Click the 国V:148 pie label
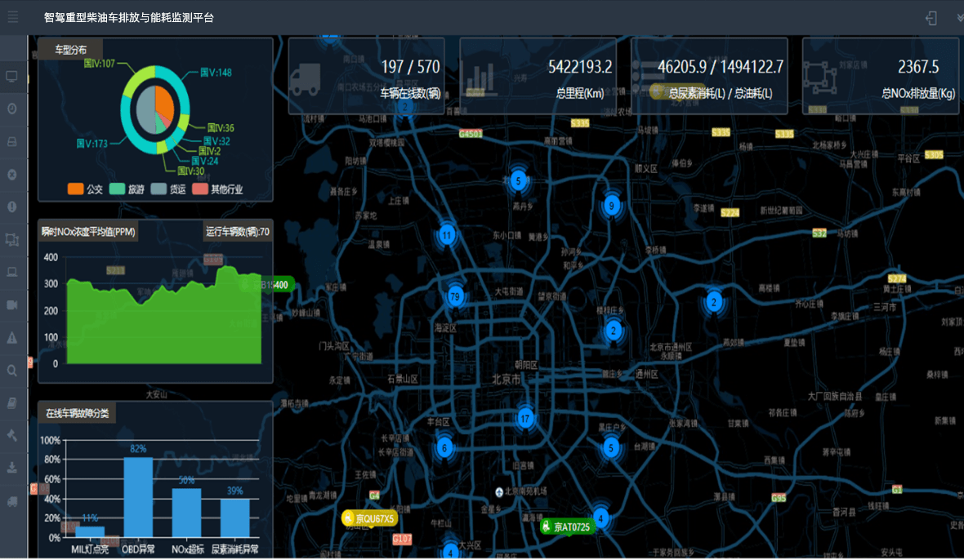This screenshot has width=964, height=560. pyautogui.click(x=216, y=73)
